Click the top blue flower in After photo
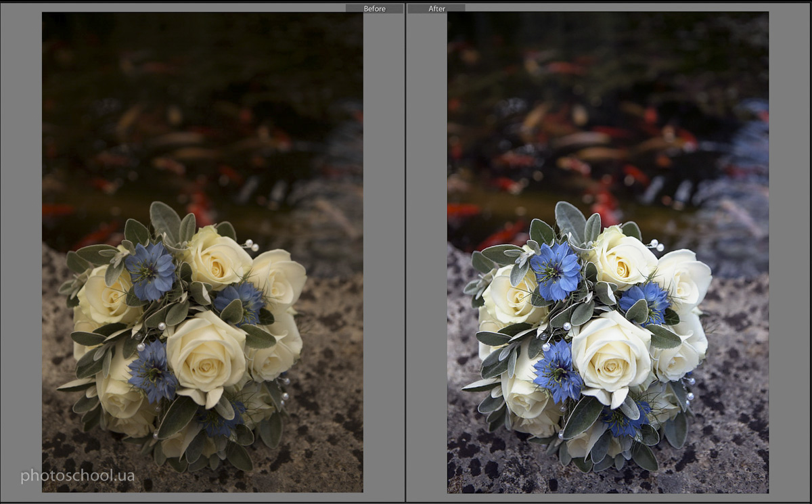This screenshot has width=812, height=504. coord(556,271)
